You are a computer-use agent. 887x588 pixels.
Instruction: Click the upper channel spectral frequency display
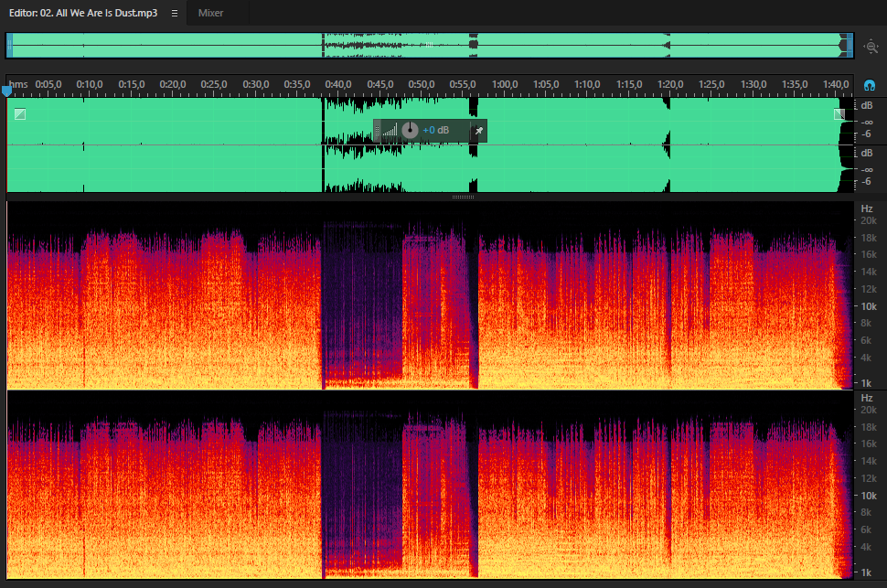click(430, 295)
